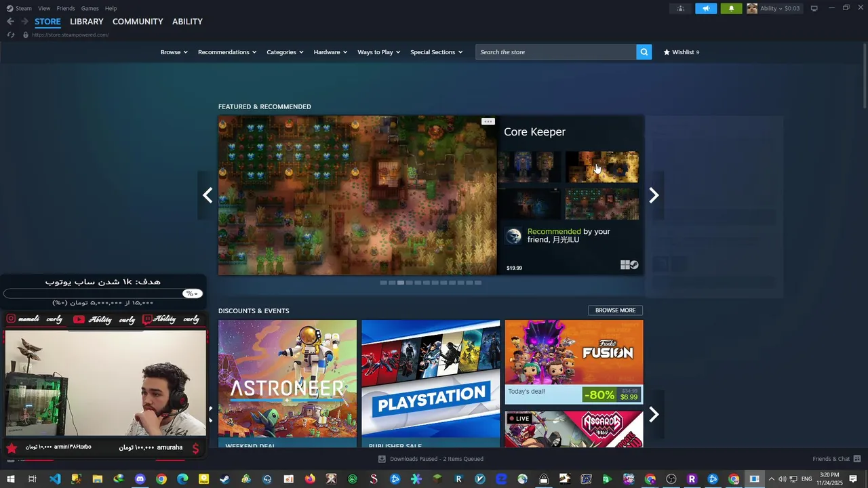868x488 pixels.
Task: Expand the Recommendations dropdown
Action: pyautogui.click(x=227, y=52)
